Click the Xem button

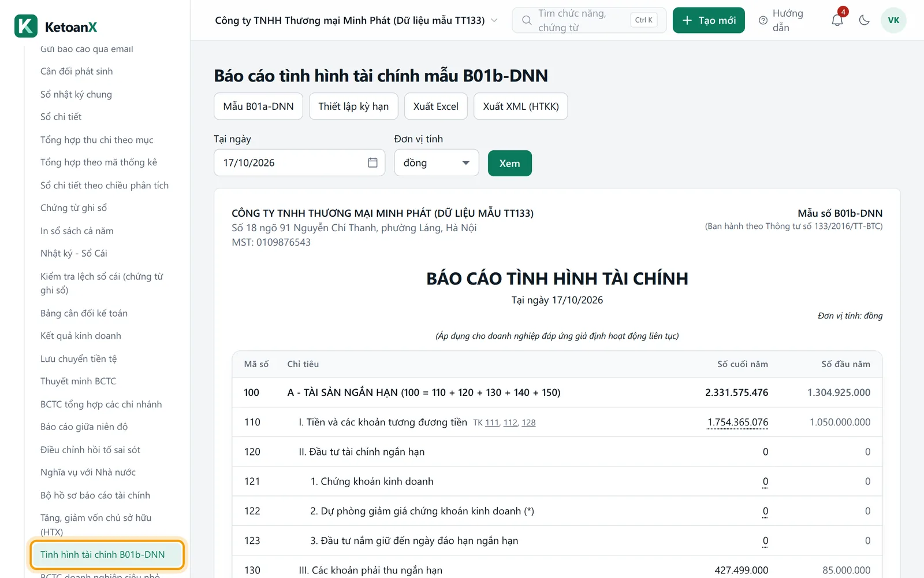[509, 163]
